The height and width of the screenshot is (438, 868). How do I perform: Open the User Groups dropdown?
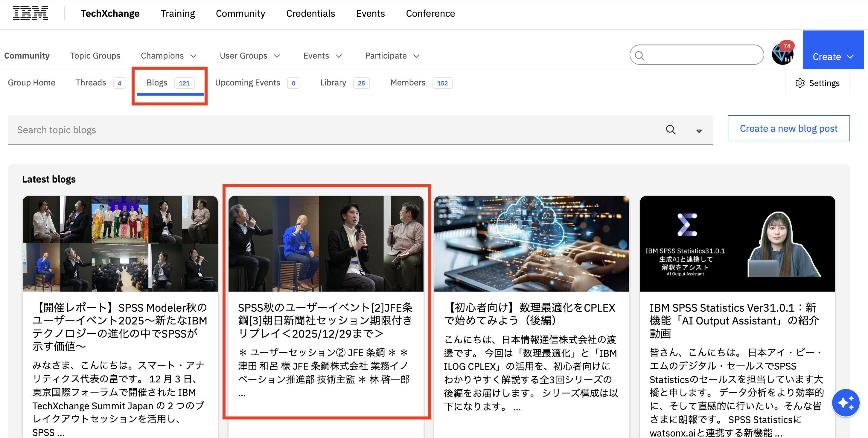(250, 56)
